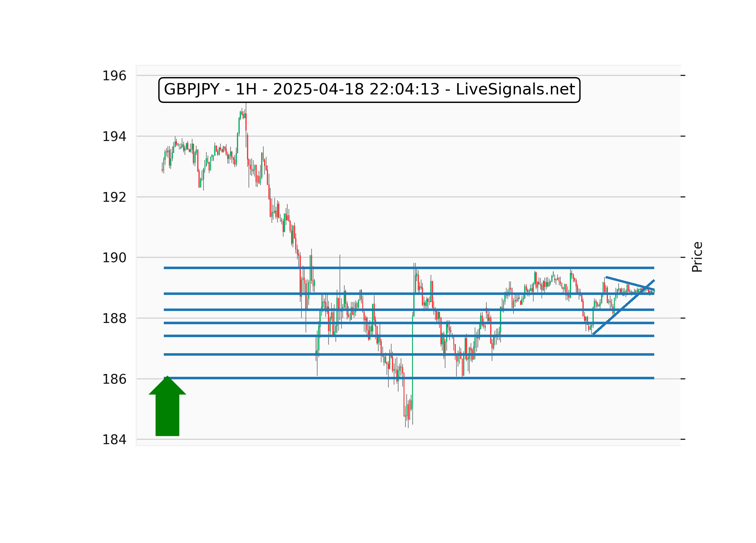Click the 184 price axis label
Image resolution: width=756 pixels, height=543 pixels.
pyautogui.click(x=114, y=440)
